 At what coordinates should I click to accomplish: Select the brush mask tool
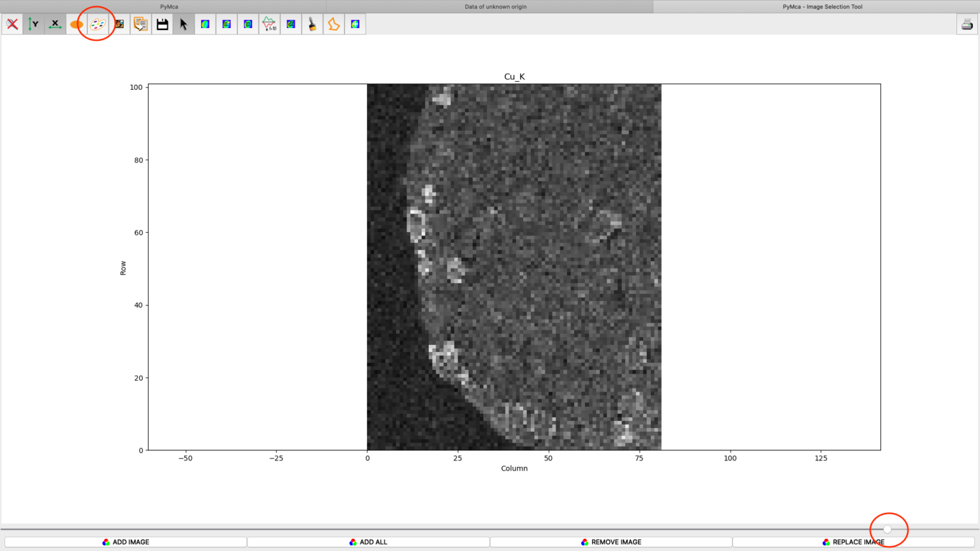pyautogui.click(x=312, y=24)
